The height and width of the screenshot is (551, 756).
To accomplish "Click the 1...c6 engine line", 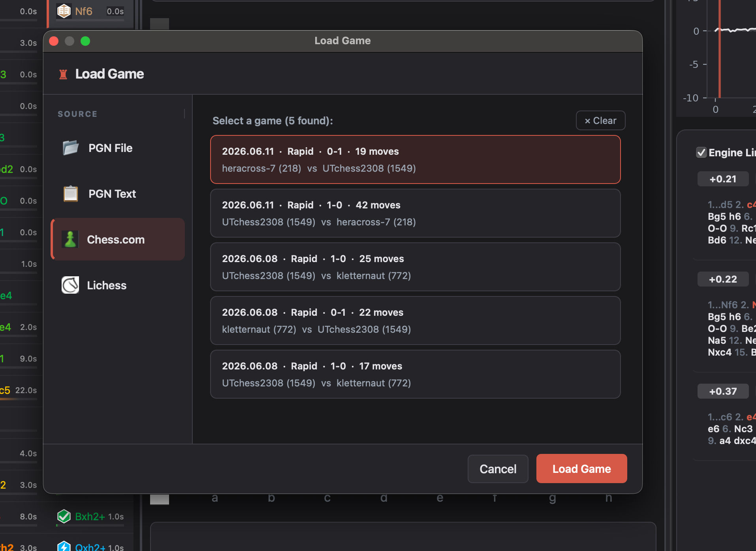I will coord(732,429).
